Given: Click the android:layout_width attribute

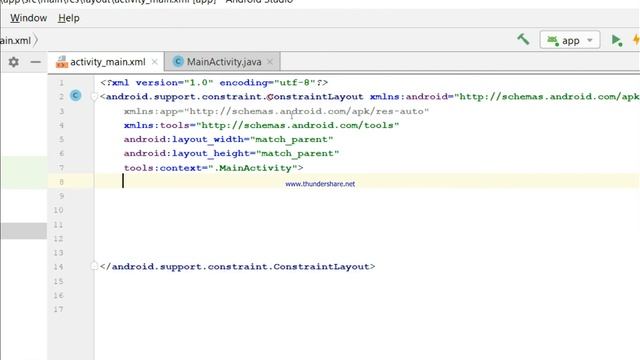Looking at the screenshot, I should click(x=228, y=140).
